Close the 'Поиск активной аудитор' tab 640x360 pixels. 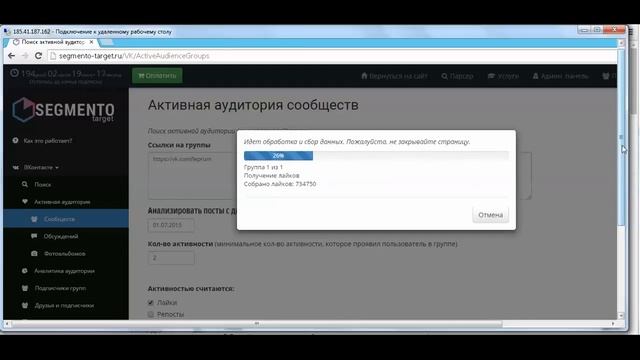pos(91,42)
